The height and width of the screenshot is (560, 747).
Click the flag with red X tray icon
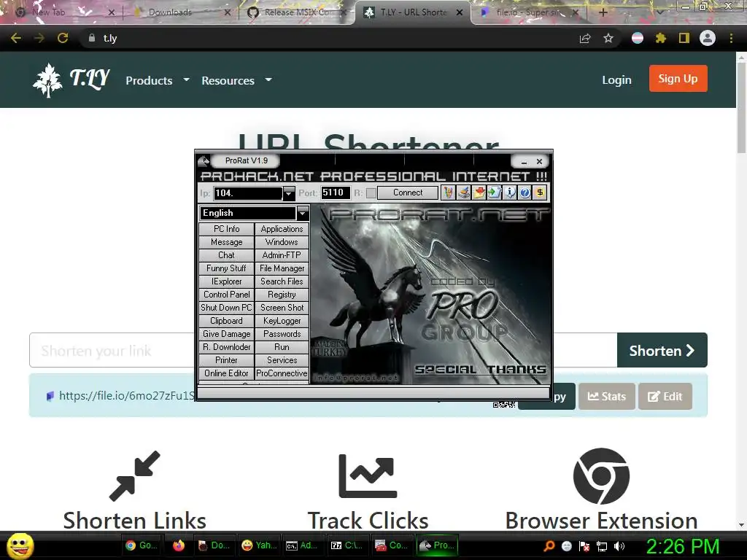[584, 546]
